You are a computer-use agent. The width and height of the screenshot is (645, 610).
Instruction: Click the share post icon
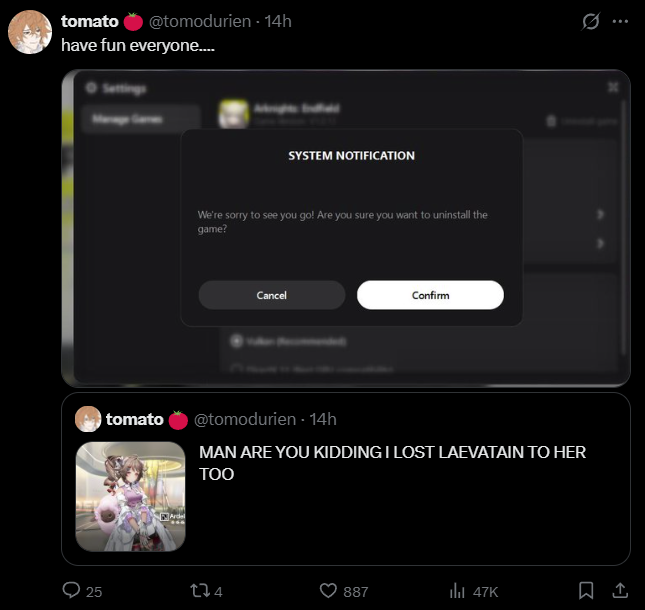pyautogui.click(x=619, y=591)
